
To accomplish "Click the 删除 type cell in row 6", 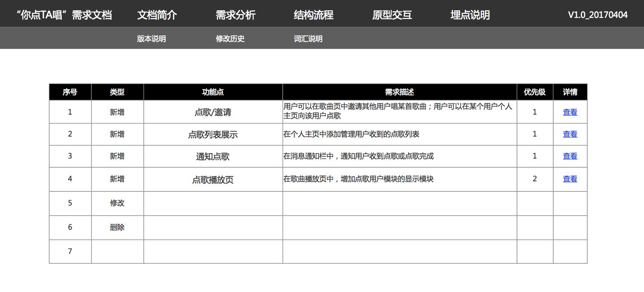I will click(117, 227).
